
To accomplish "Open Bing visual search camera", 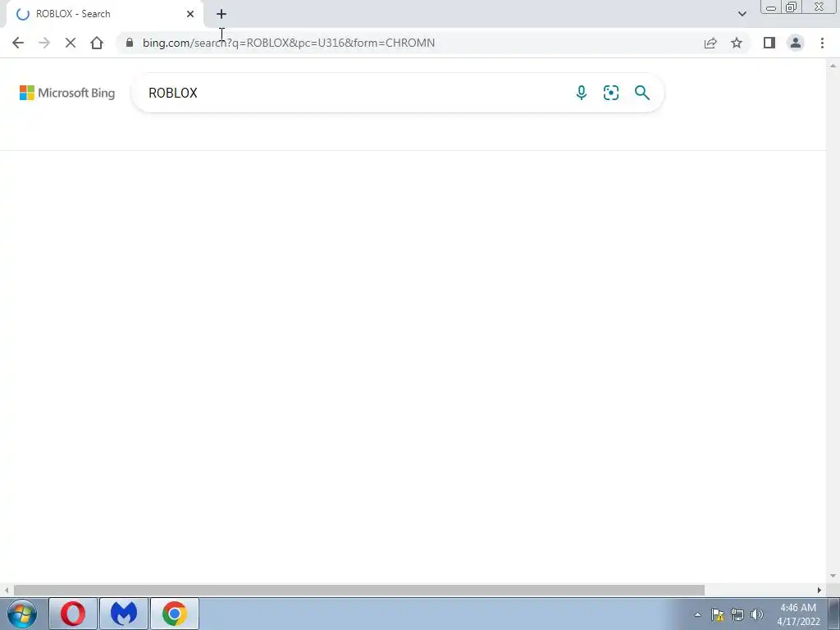I will pos(610,93).
